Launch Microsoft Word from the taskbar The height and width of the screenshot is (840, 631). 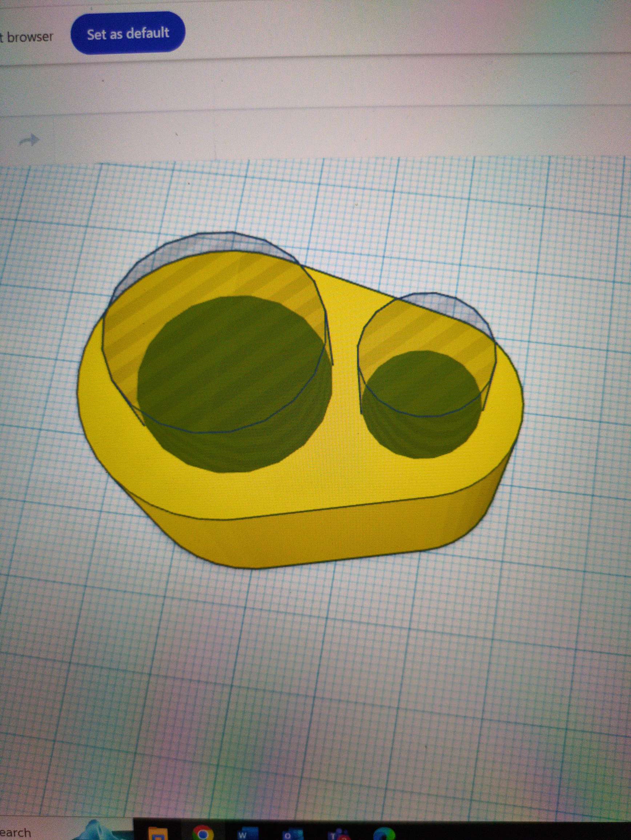247,834
